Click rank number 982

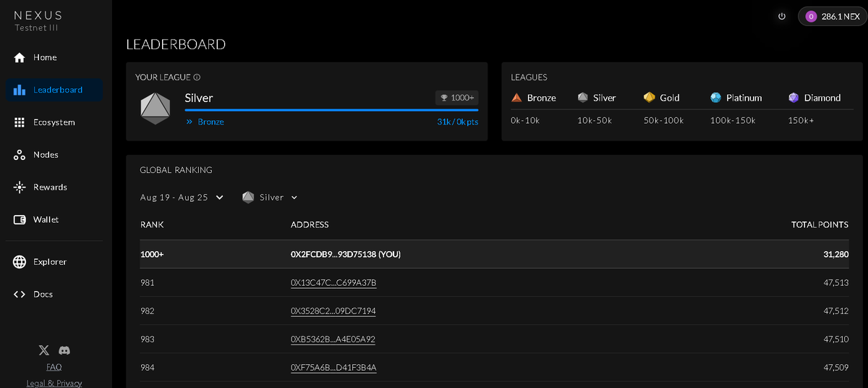coord(147,311)
